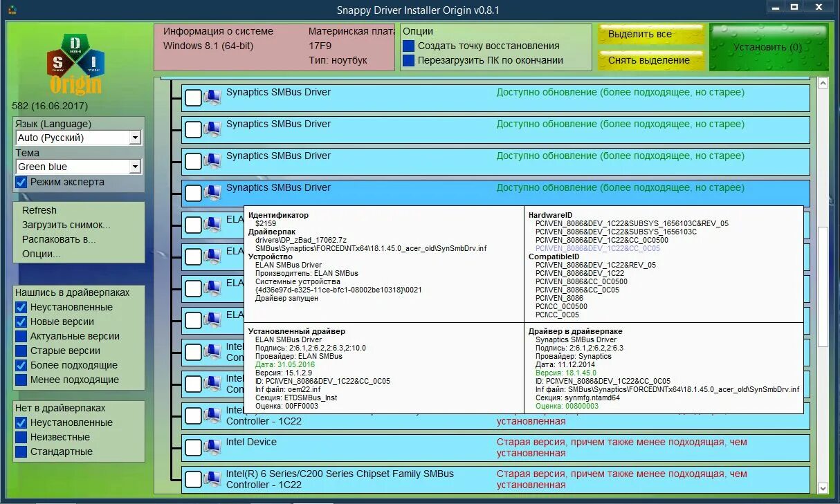Toggle Режим эксперта checkbox
Image resolution: width=840 pixels, height=504 pixels.
coord(21,183)
